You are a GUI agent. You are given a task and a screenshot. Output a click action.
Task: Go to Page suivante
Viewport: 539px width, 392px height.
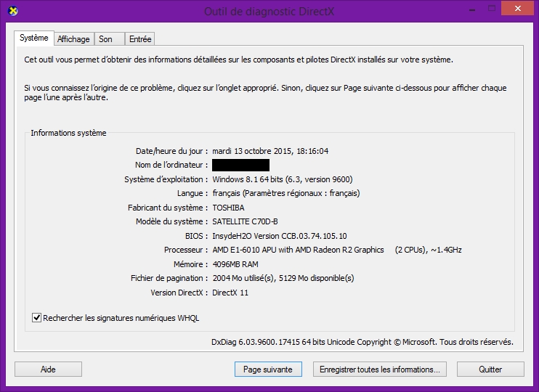(268, 369)
